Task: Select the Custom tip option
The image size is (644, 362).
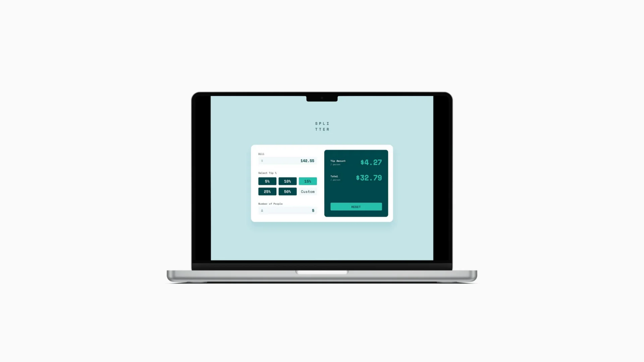Action: point(307,191)
